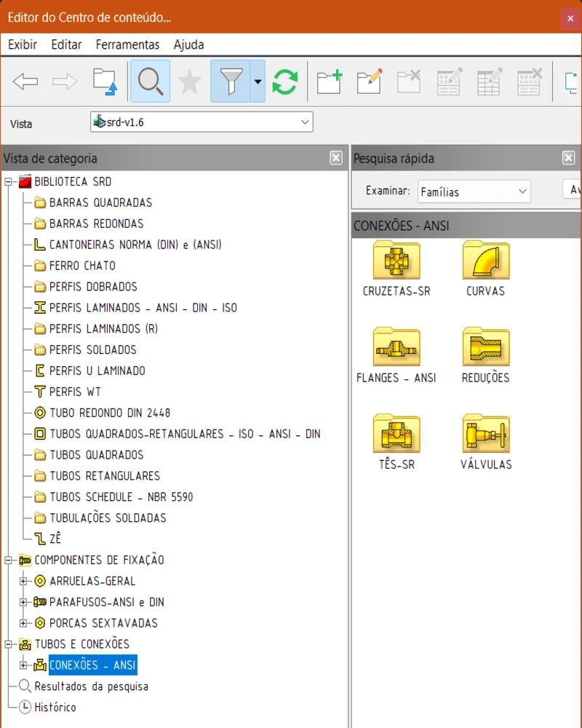Open the filter dropdown arrow
This screenshot has width=582, height=728.
258,82
